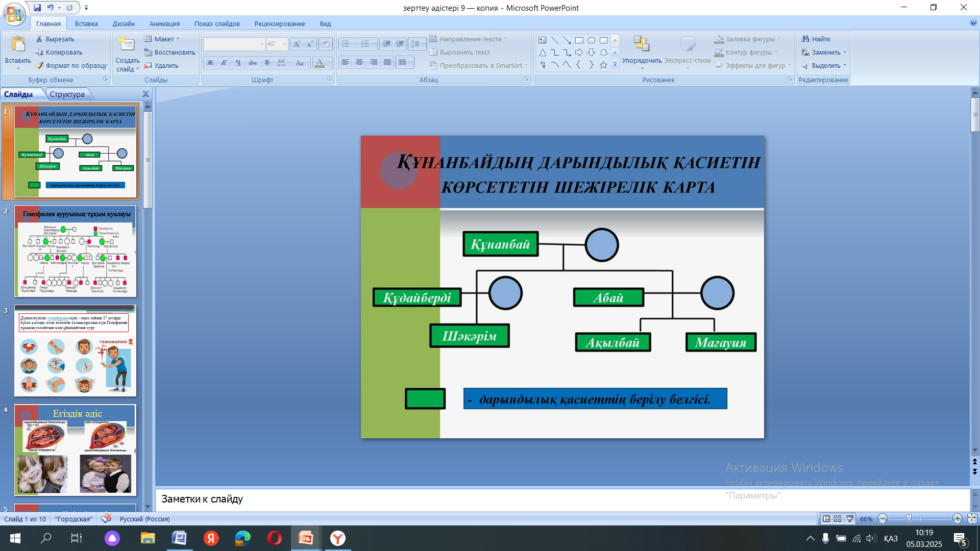
Task: Switch to the Структура pane tab
Action: coord(67,94)
